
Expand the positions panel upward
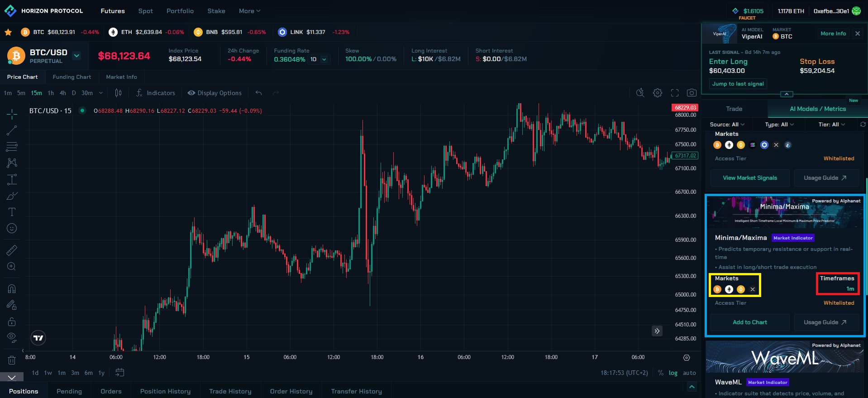[692, 387]
